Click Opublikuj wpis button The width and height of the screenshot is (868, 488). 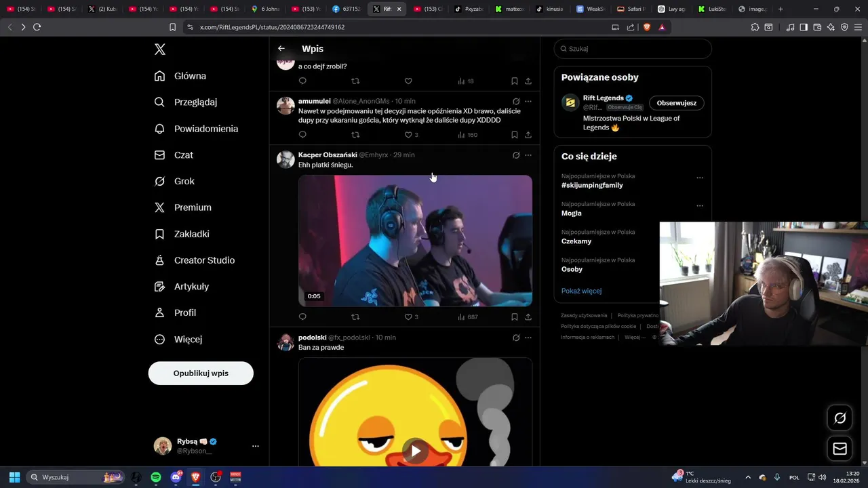pyautogui.click(x=201, y=373)
